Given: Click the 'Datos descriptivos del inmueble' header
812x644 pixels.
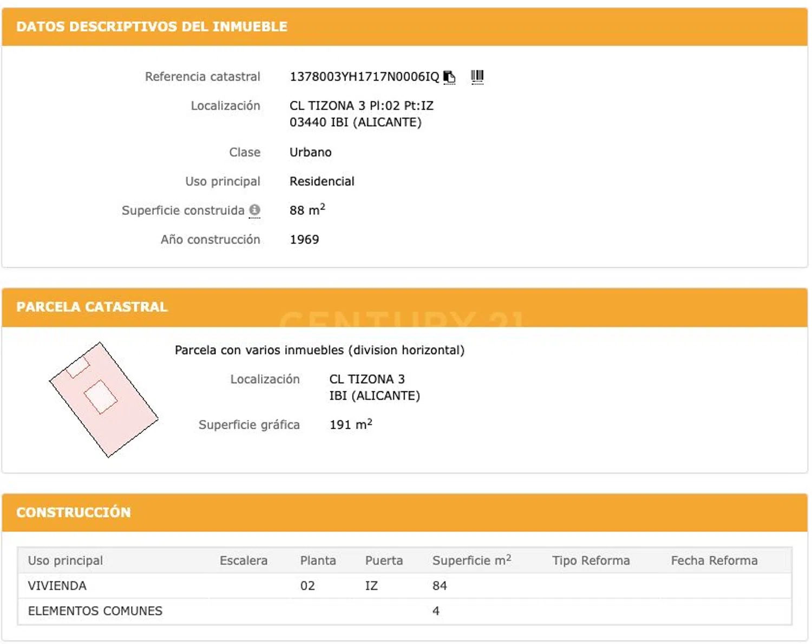Looking at the screenshot, I should point(152,27).
